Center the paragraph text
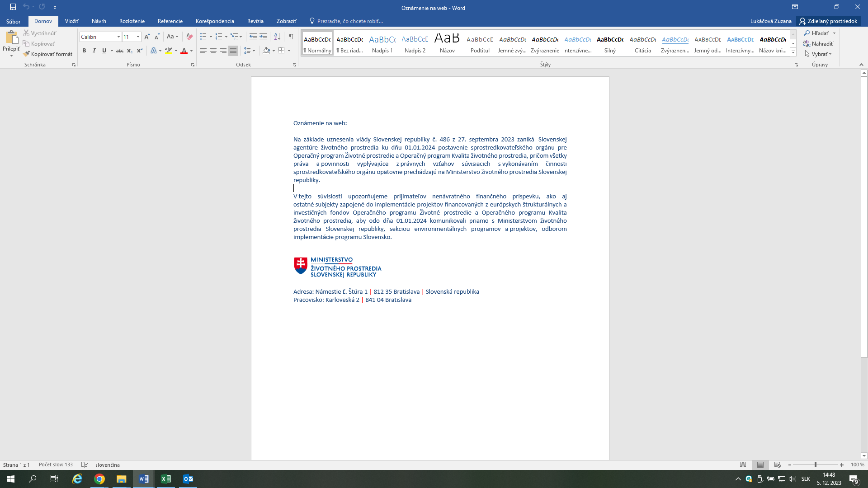Image resolution: width=868 pixels, height=488 pixels. [x=213, y=51]
